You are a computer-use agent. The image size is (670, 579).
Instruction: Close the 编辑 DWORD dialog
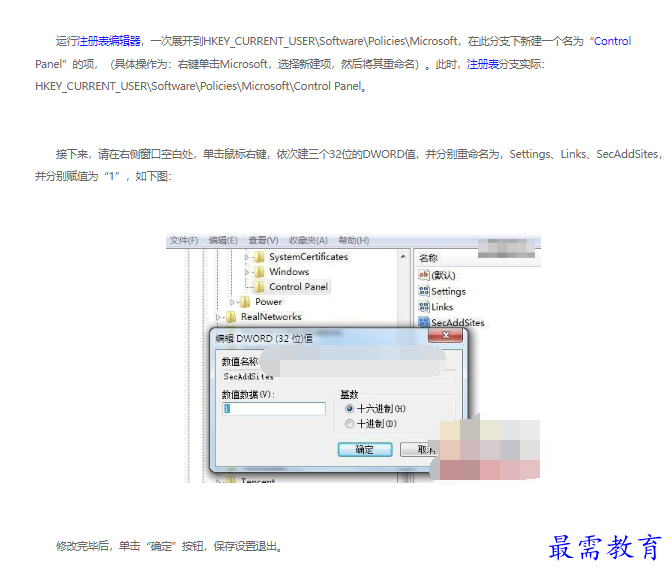445,335
